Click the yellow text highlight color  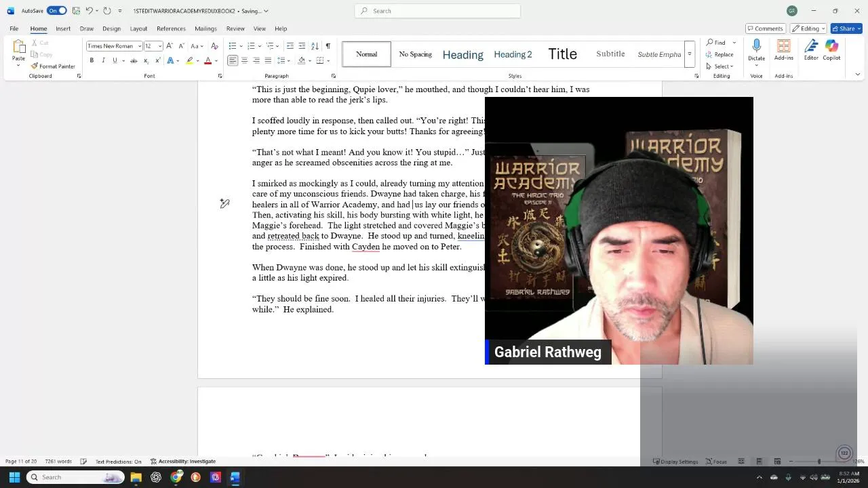coord(190,60)
